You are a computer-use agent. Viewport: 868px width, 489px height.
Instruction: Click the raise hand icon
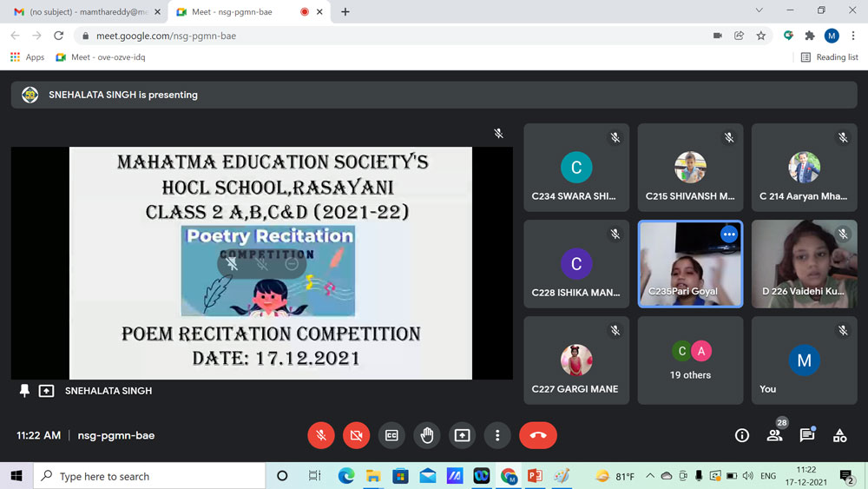point(427,435)
